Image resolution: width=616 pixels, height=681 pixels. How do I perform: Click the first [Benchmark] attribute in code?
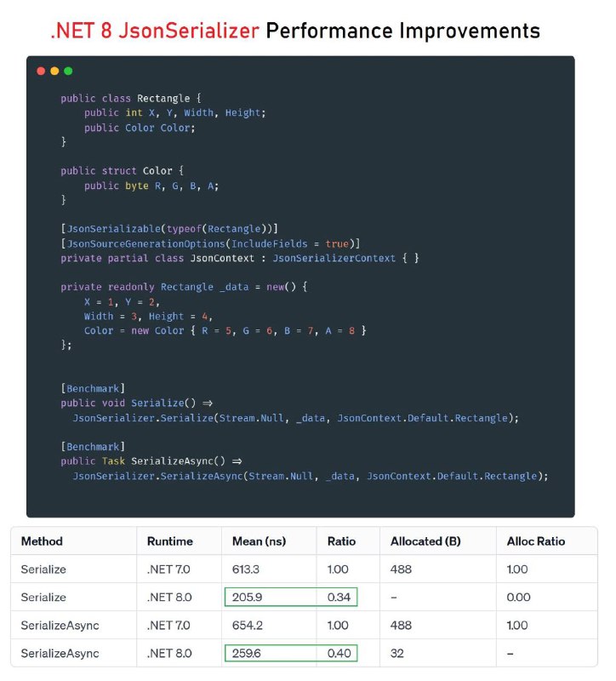pyautogui.click(x=93, y=388)
